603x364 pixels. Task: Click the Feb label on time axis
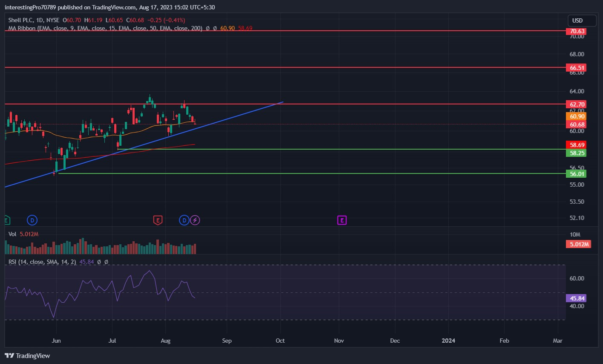click(504, 341)
